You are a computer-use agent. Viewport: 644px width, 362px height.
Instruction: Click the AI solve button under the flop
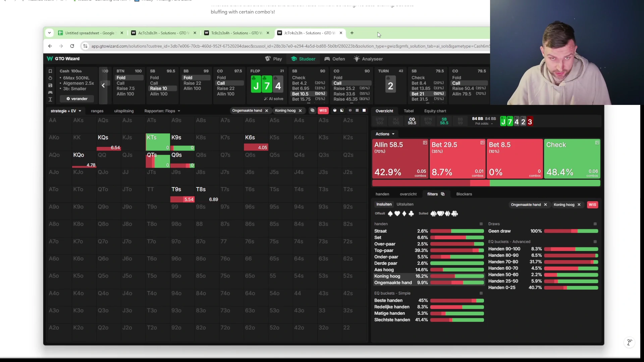(274, 99)
